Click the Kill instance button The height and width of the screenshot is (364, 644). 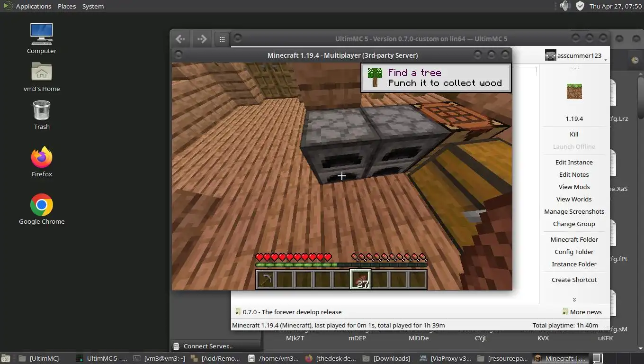[x=574, y=134]
